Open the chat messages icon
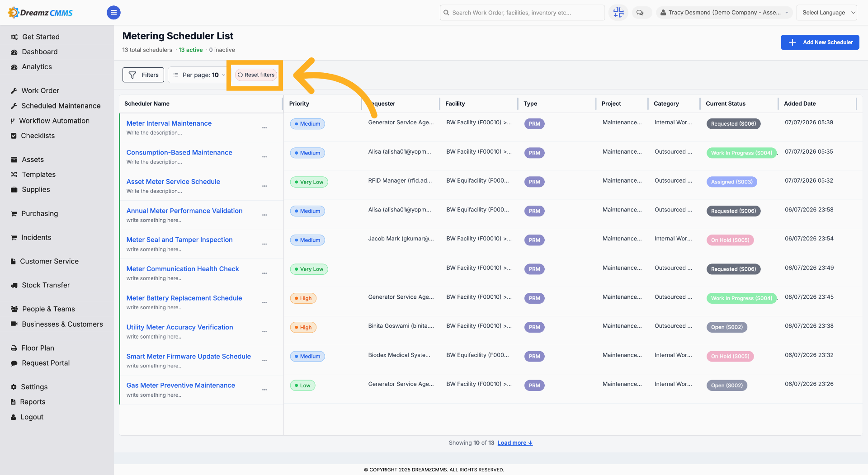 click(x=640, y=13)
